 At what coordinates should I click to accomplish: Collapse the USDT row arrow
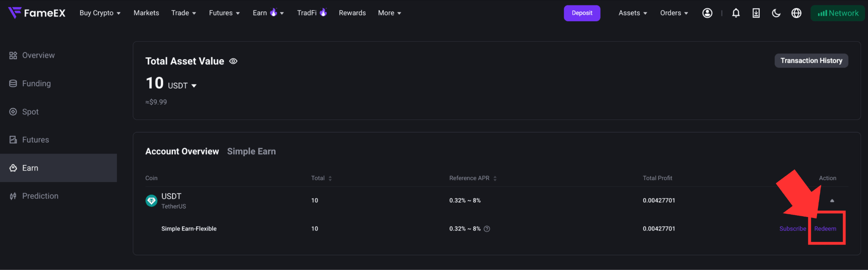pos(832,201)
